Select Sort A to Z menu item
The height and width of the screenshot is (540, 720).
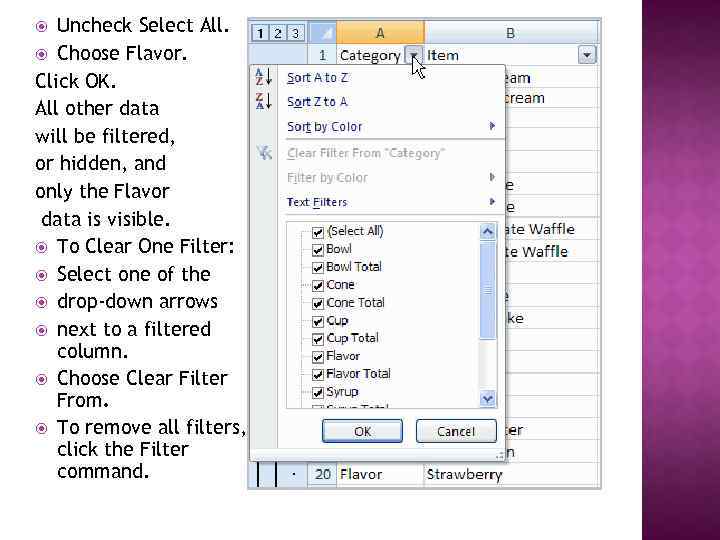click(317, 77)
